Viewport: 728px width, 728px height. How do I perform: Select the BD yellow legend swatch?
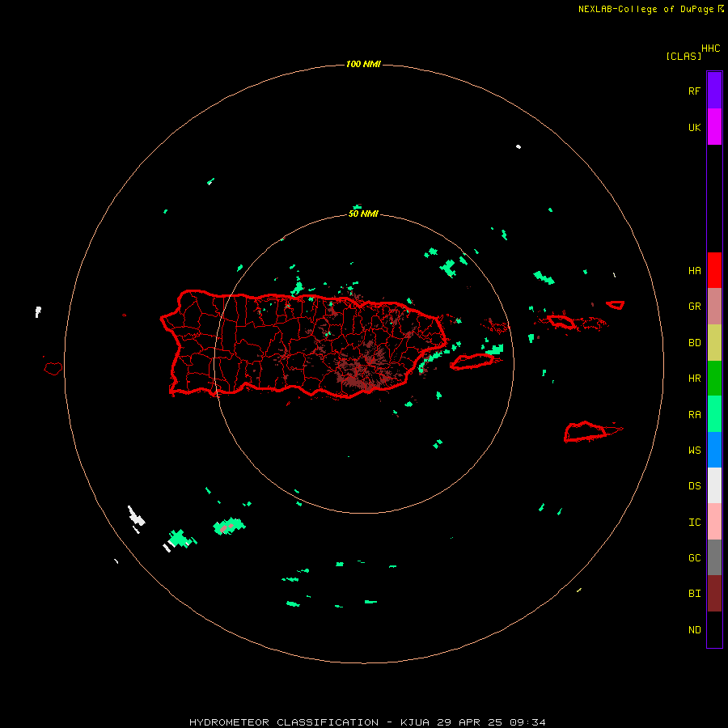714,342
